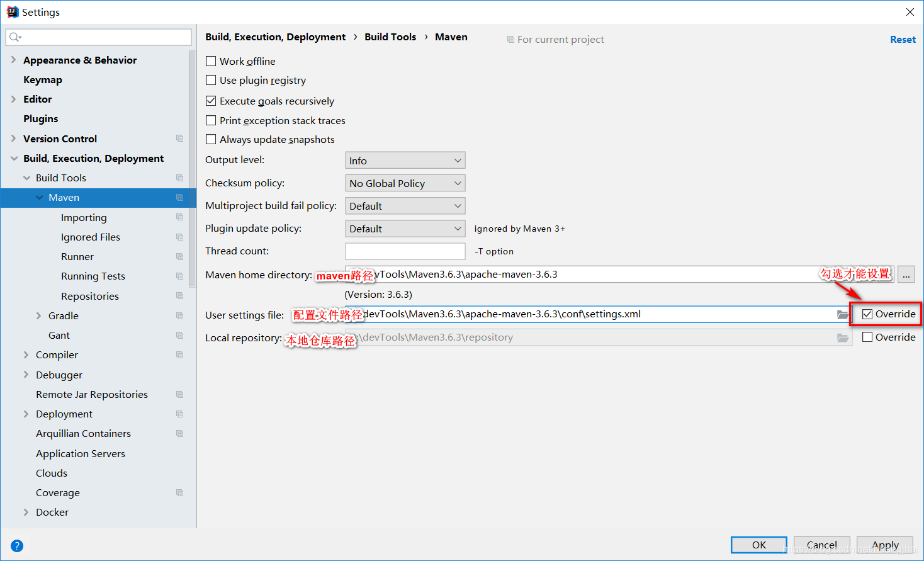The height and width of the screenshot is (561, 924).
Task: Open the Output level dropdown
Action: pos(405,161)
